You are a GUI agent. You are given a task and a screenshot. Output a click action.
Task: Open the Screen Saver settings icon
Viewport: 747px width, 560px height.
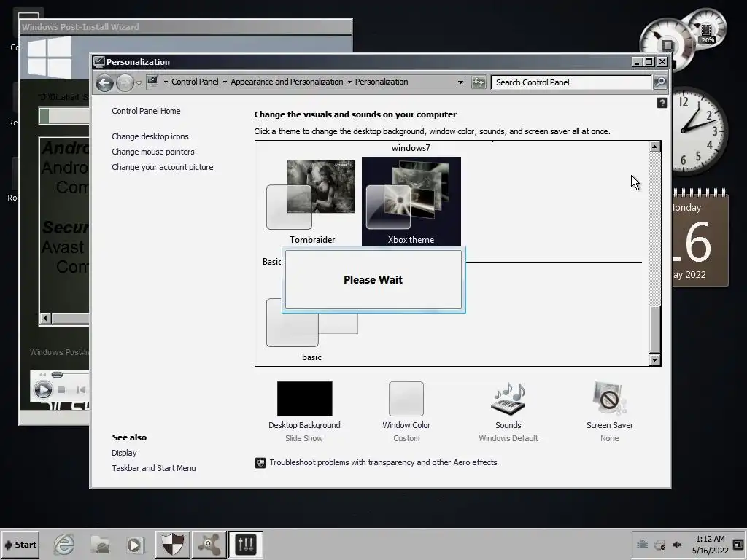coord(610,399)
